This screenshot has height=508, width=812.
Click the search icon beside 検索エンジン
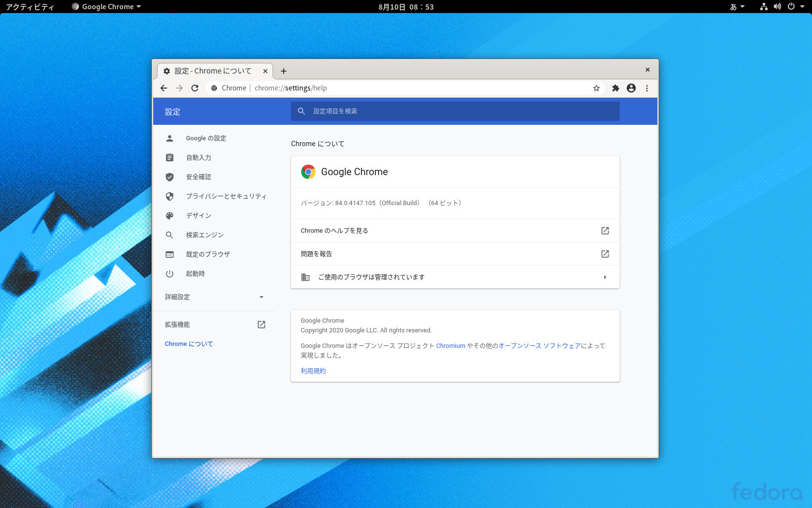[x=170, y=235]
